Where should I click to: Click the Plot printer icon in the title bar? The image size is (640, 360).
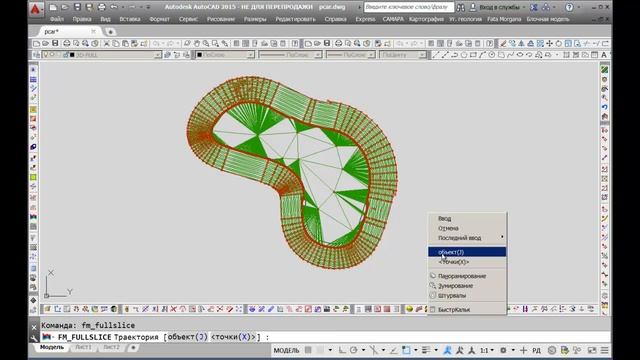(x=102, y=7)
